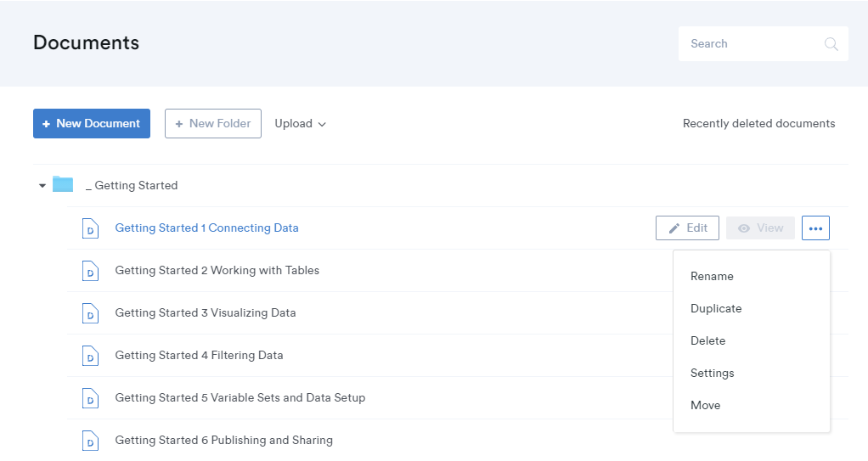Click the New Document button
This screenshot has height=461, width=868.
(x=92, y=124)
